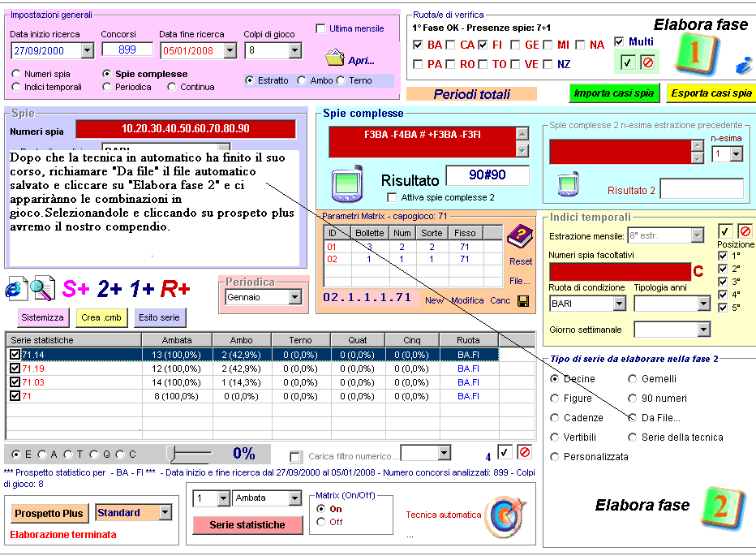Uncheck the BA wheel checkbox
The image size is (756, 556).
418,45
